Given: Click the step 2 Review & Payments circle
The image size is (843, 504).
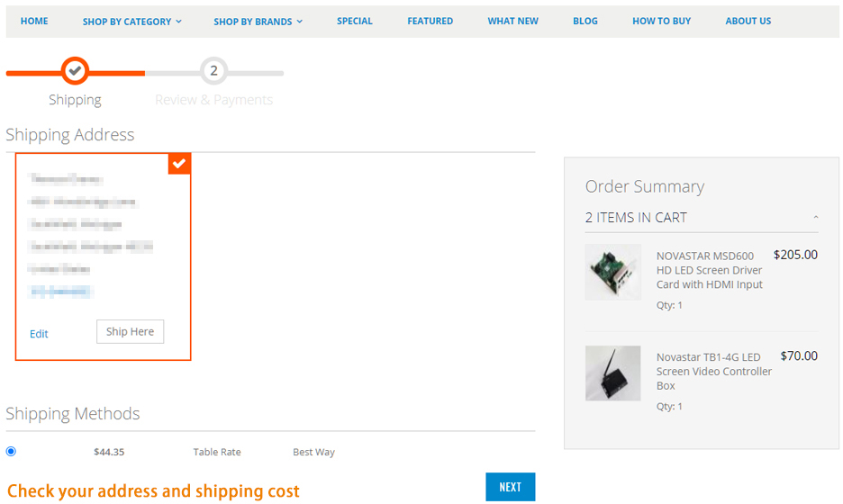Looking at the screenshot, I should tap(214, 71).
